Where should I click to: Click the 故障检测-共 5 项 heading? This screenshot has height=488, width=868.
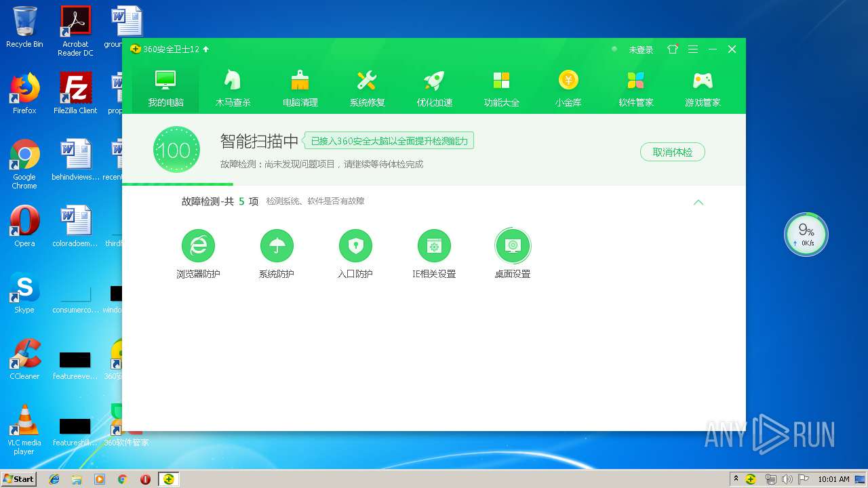[220, 201]
